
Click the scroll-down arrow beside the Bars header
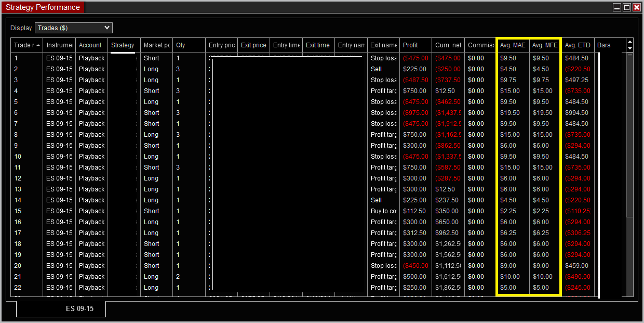point(630,48)
